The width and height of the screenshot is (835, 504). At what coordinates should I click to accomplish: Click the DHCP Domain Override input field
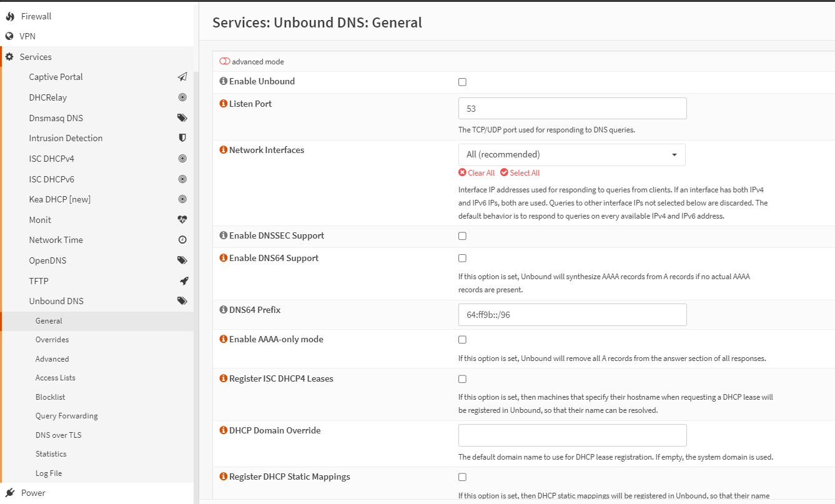click(573, 435)
